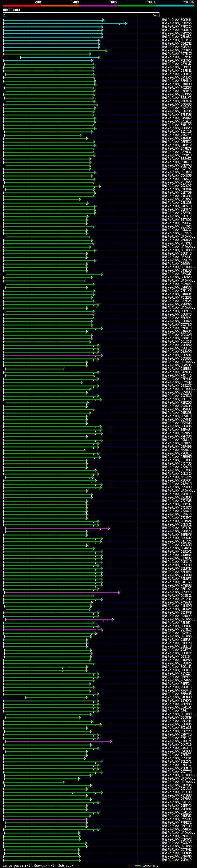The width and height of the screenshot is (197, 868).
Task: Pick the UniRef100_P28034 hit label
Action: 176,481
